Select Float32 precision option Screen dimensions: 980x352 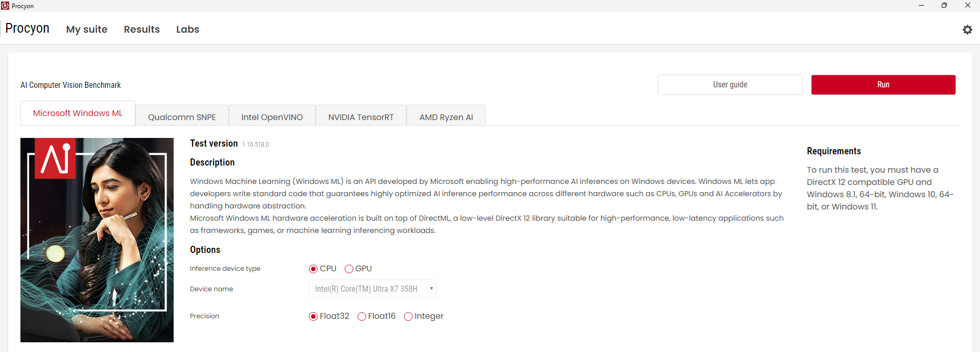tap(314, 316)
